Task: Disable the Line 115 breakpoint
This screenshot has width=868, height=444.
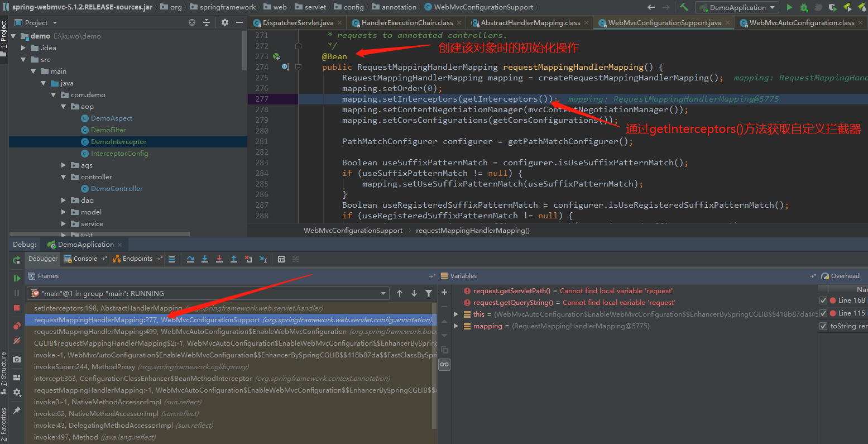Action: tap(823, 313)
